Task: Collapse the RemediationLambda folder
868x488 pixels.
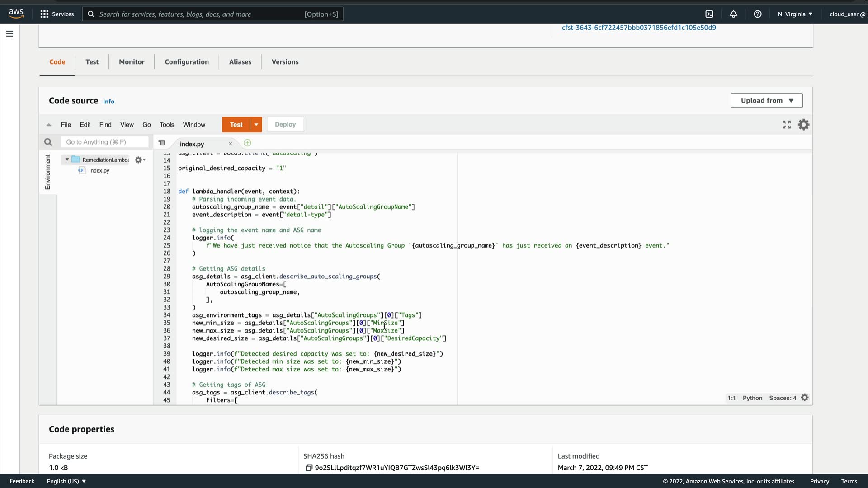Action: coord(67,160)
